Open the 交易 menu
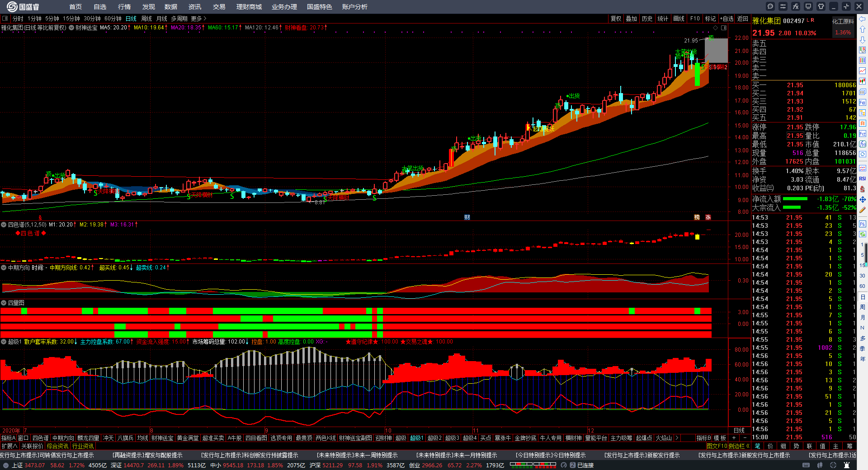The height and width of the screenshot is (470, 868). click(219, 7)
